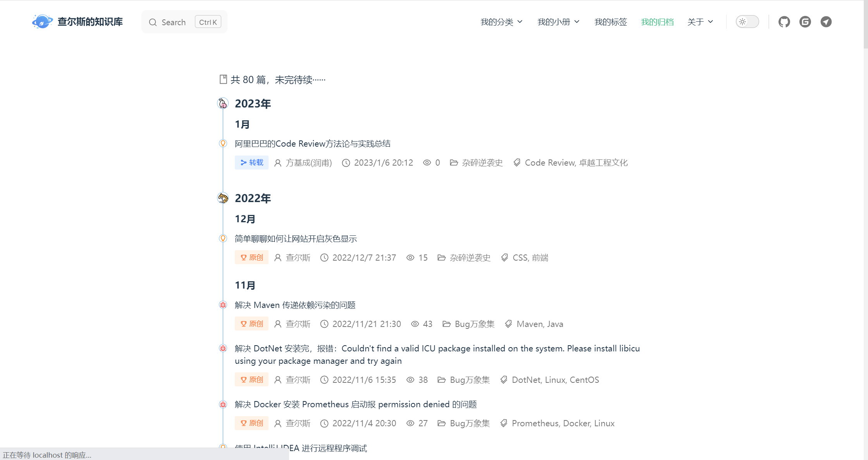The height and width of the screenshot is (460, 868).
Task: Open article 解决 Maven 传递依赖污染的问题
Action: pos(295,305)
